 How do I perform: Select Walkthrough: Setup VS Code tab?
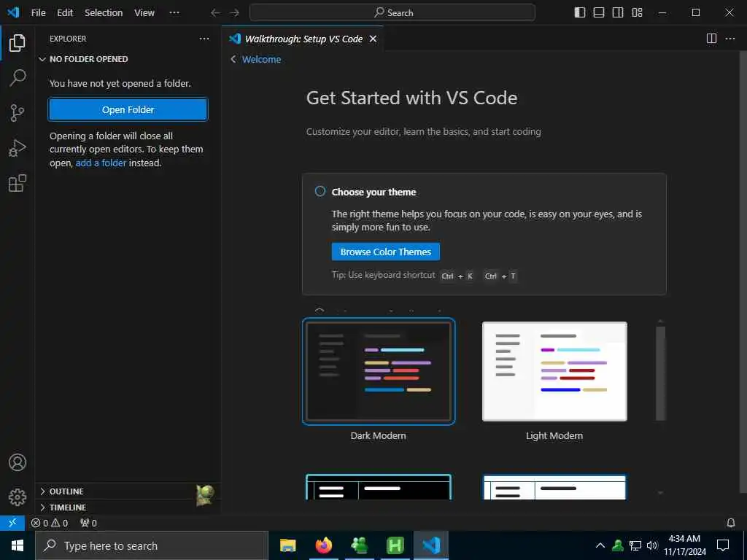coord(303,39)
